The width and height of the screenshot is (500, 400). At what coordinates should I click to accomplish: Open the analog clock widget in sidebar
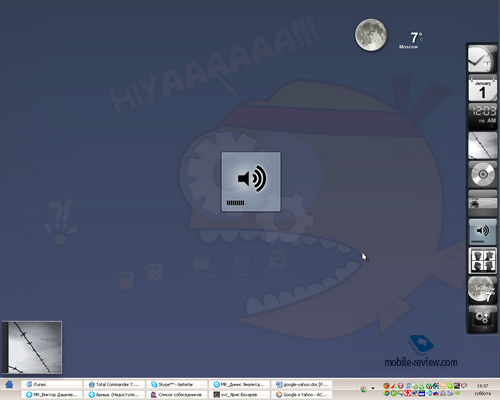coord(482,59)
